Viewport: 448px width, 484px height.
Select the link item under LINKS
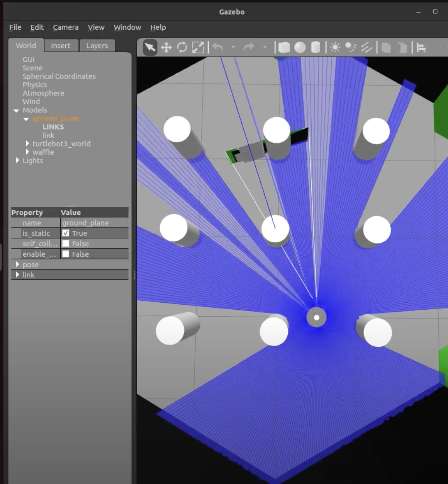click(x=48, y=135)
